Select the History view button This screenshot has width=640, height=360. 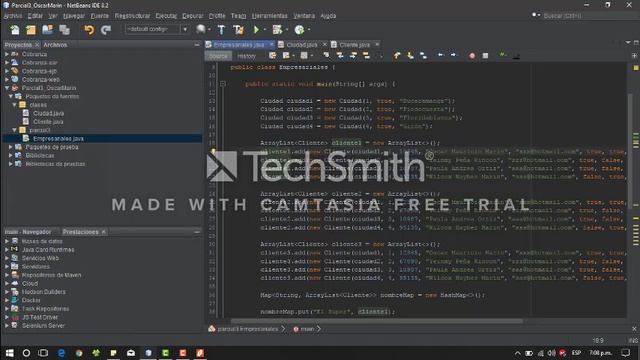coord(247,56)
